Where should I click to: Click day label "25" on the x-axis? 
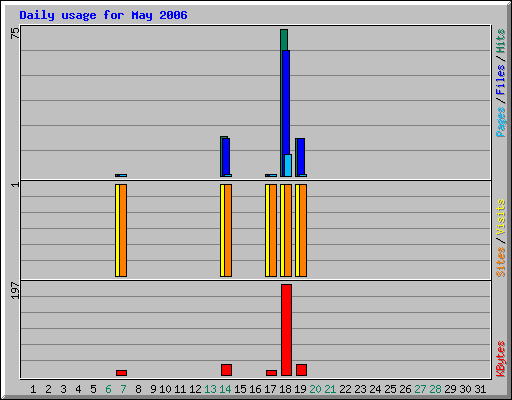390,389
